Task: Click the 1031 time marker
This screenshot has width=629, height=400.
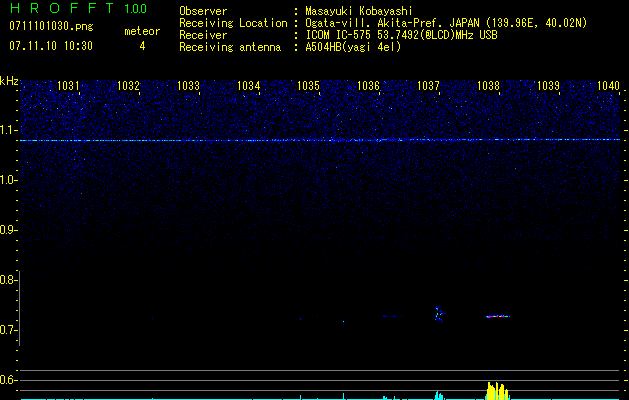Action: [69, 86]
